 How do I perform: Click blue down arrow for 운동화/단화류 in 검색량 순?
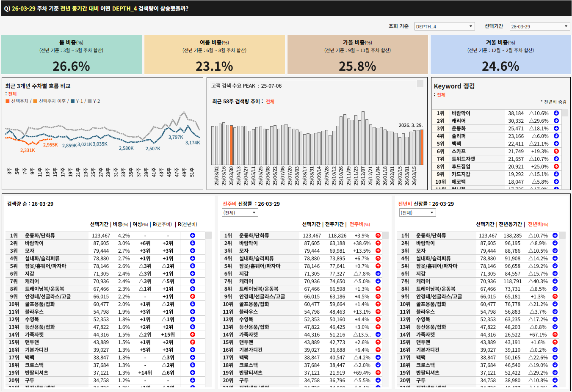click(x=193, y=235)
